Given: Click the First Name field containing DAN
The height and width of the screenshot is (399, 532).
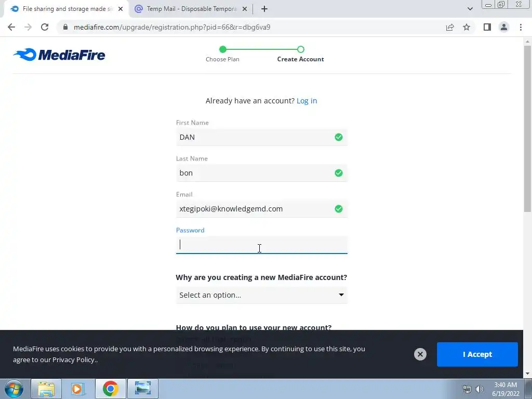Looking at the screenshot, I should coord(262,137).
